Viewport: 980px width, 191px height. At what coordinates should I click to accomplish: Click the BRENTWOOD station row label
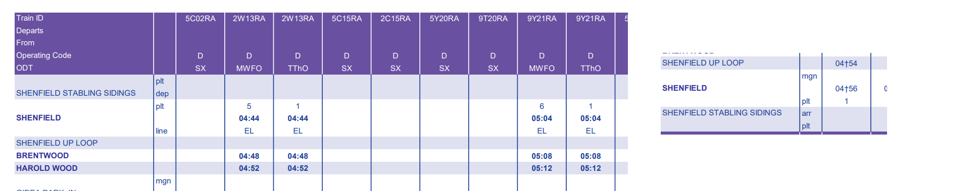click(x=42, y=156)
